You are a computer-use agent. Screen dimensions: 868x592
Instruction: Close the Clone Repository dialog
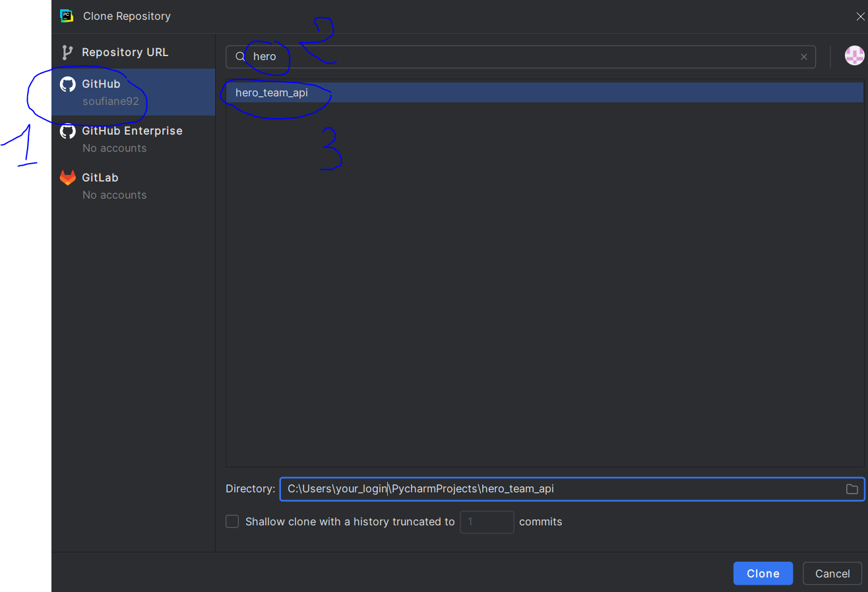pyautogui.click(x=861, y=16)
